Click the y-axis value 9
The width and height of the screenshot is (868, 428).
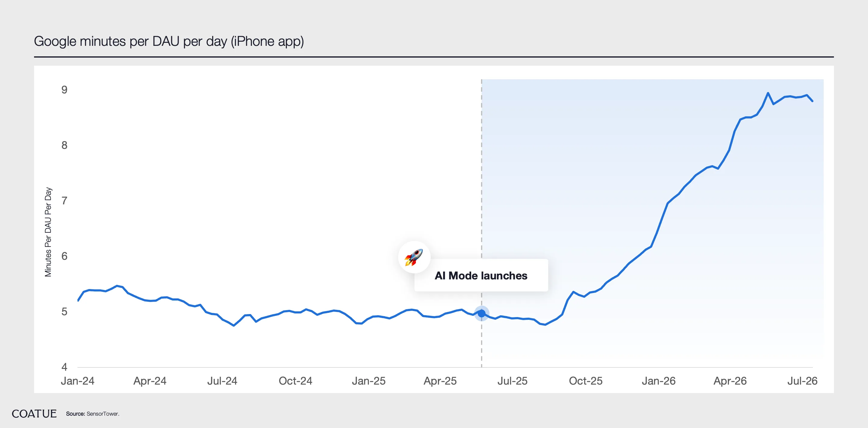click(x=64, y=90)
